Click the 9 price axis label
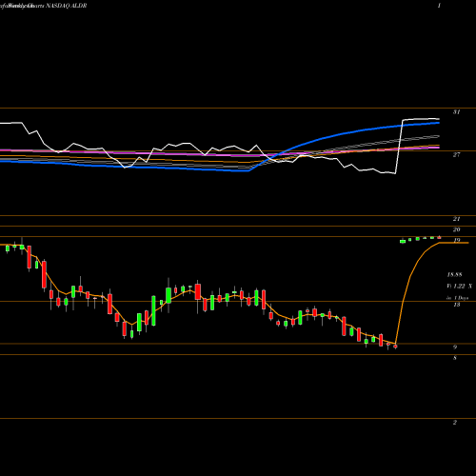The image size is (476, 476). (455, 347)
